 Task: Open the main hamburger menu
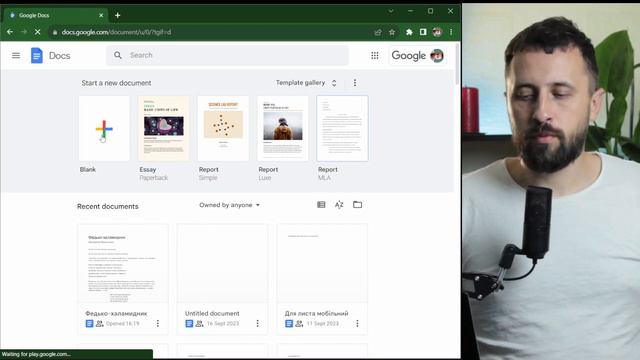[16, 56]
